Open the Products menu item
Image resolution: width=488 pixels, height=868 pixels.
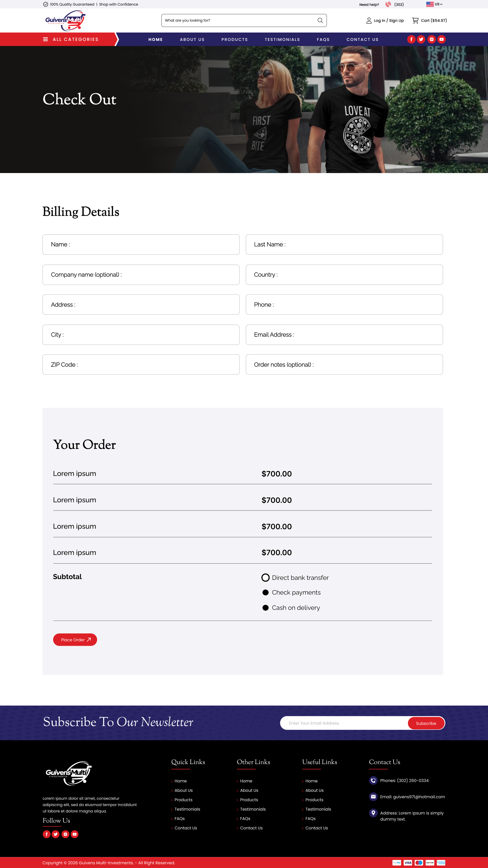coord(235,39)
